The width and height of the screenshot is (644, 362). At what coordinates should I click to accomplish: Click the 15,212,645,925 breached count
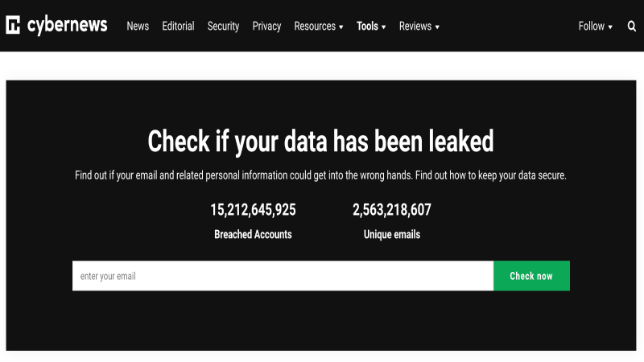click(x=253, y=211)
